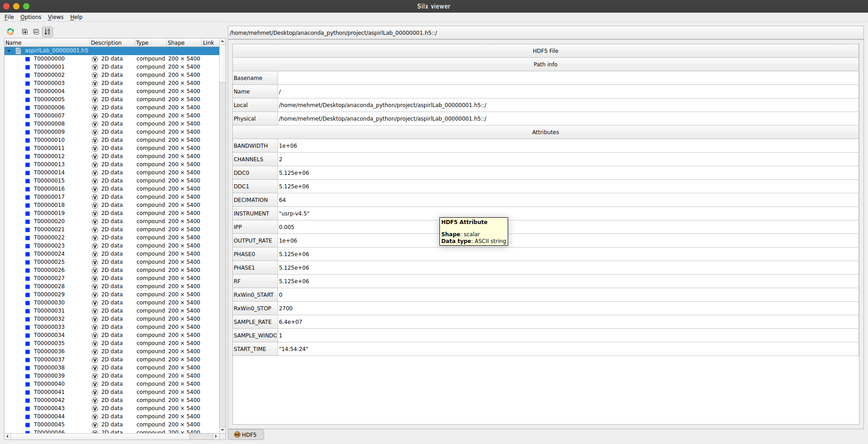The height and width of the screenshot is (444, 868).
Task: Sort by the Name column header
Action: pyautogui.click(x=47, y=43)
